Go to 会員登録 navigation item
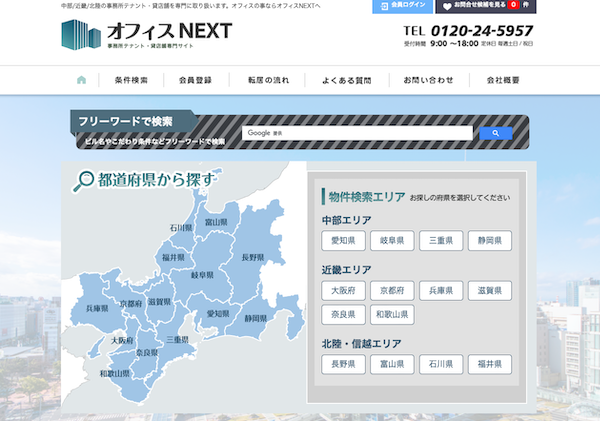Image resolution: width=600 pixels, height=421 pixels. point(195,80)
